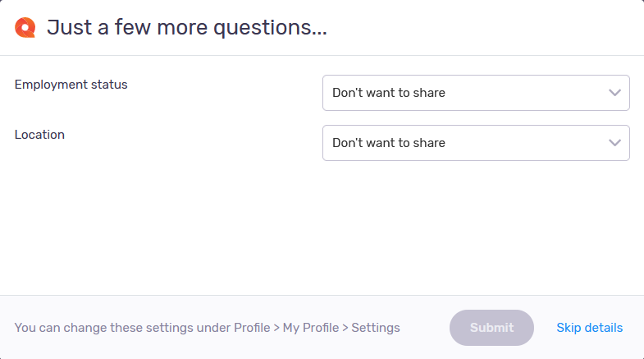The image size is (644, 359).
Task: Click the Skip details link
Action: [589, 328]
